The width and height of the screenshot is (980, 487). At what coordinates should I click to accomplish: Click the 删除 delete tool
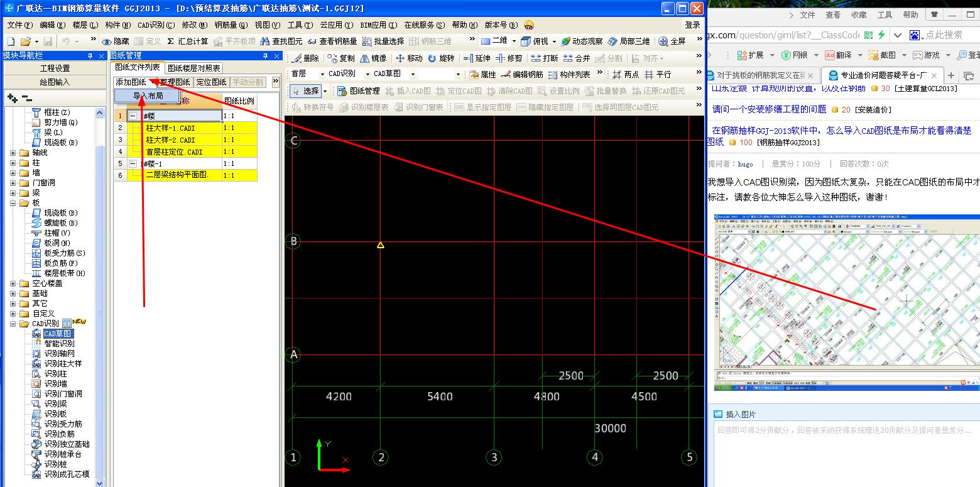pos(305,58)
